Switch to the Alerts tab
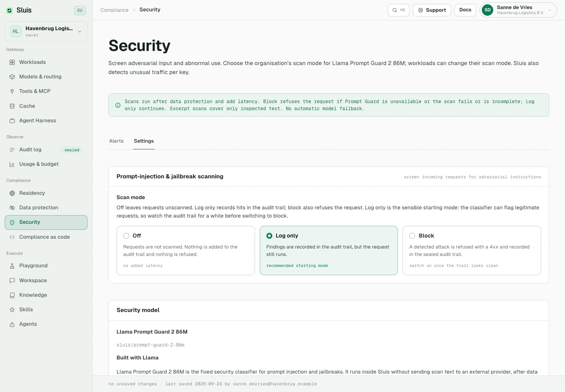Image resolution: width=565 pixels, height=392 pixels. 116,141
